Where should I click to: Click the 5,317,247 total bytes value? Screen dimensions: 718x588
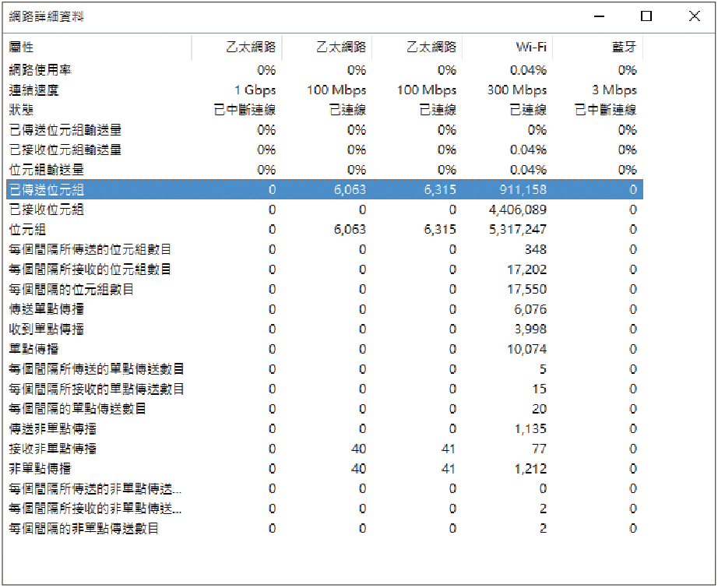pos(517,230)
